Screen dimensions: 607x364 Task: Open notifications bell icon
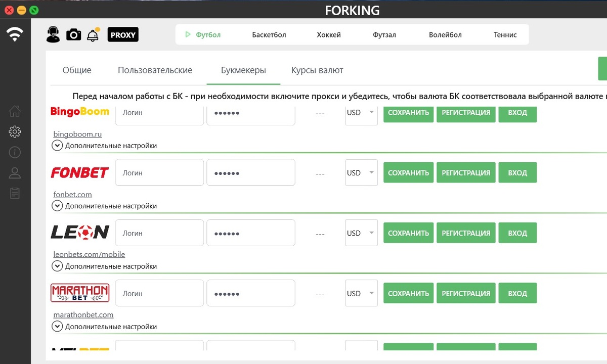[93, 34]
